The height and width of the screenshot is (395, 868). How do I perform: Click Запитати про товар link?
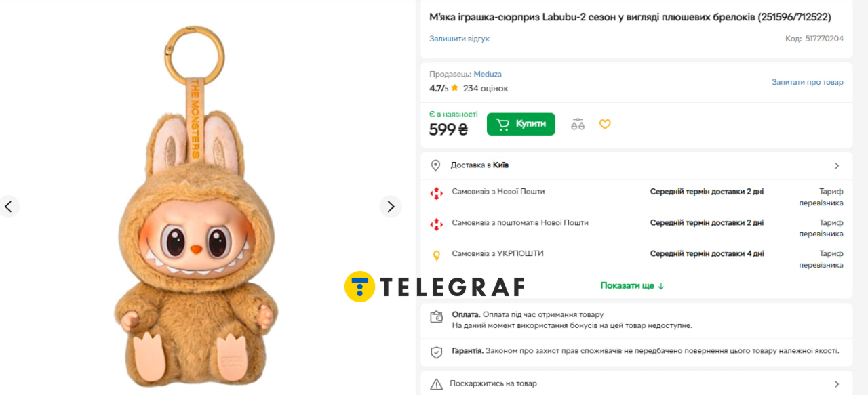click(807, 82)
